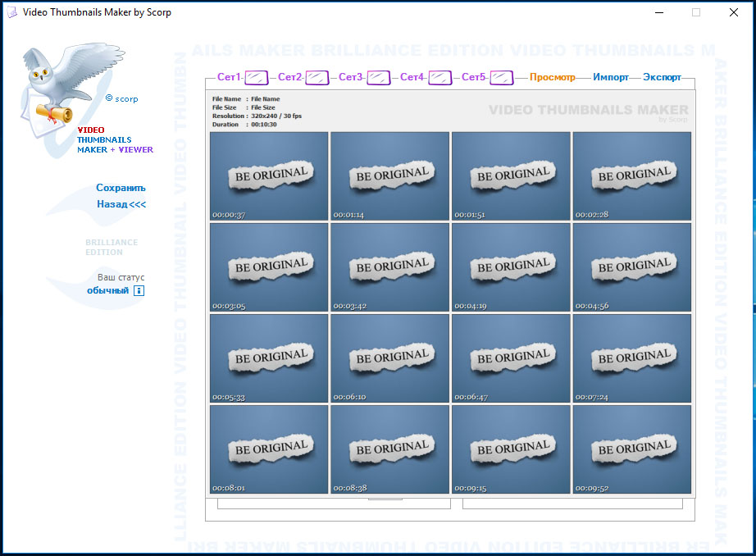Select the Сет1 preset tab
This screenshot has height=556, width=756.
[x=229, y=77]
